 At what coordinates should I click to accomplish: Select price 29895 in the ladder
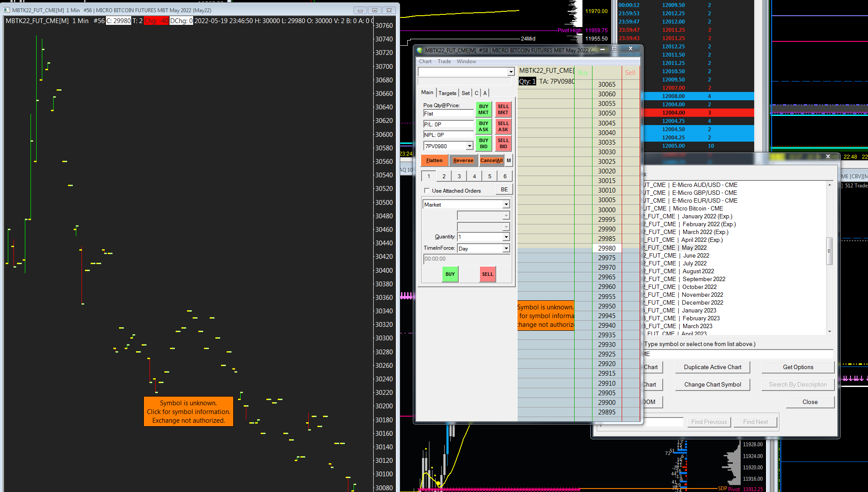[607, 412]
